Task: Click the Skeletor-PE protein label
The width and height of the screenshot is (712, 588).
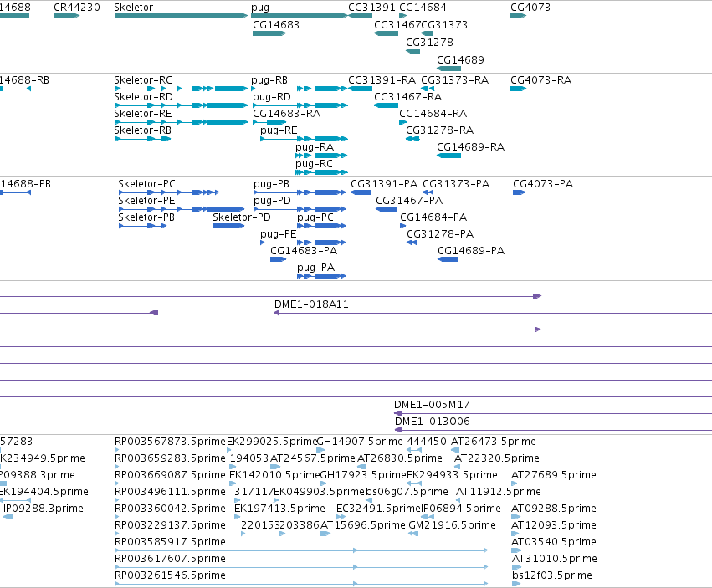Action: pos(146,201)
